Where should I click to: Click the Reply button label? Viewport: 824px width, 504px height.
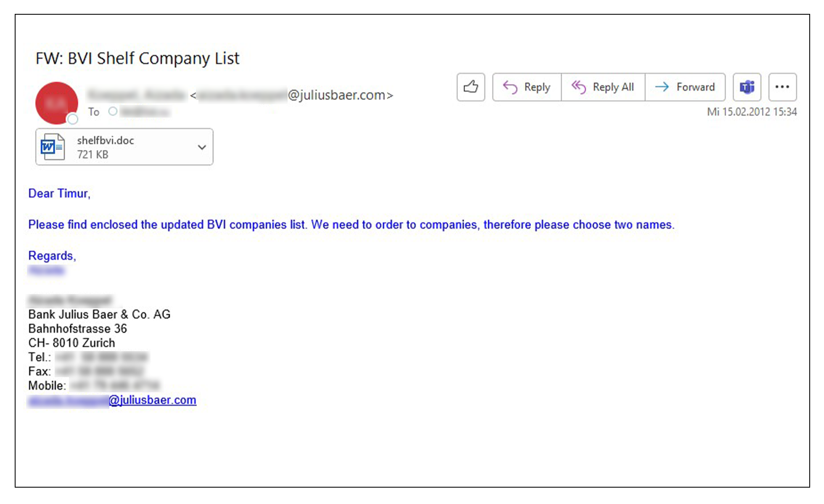[537, 87]
